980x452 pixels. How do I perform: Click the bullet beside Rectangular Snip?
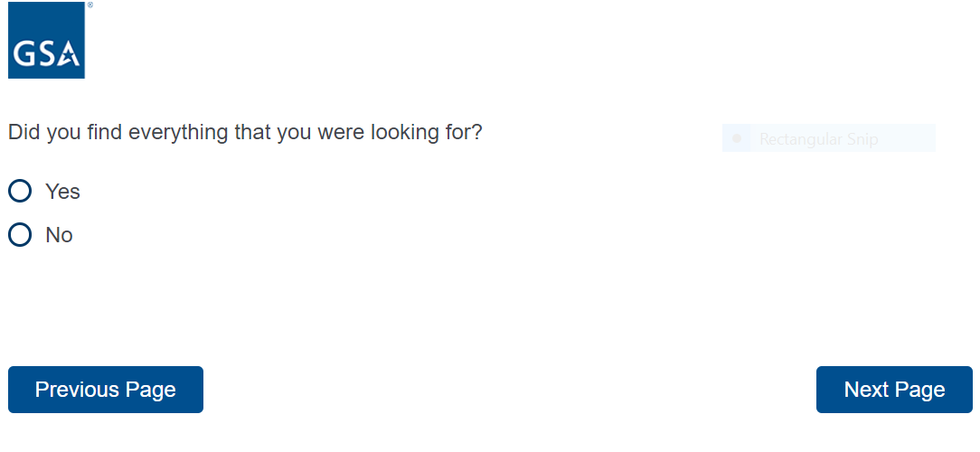[737, 138]
